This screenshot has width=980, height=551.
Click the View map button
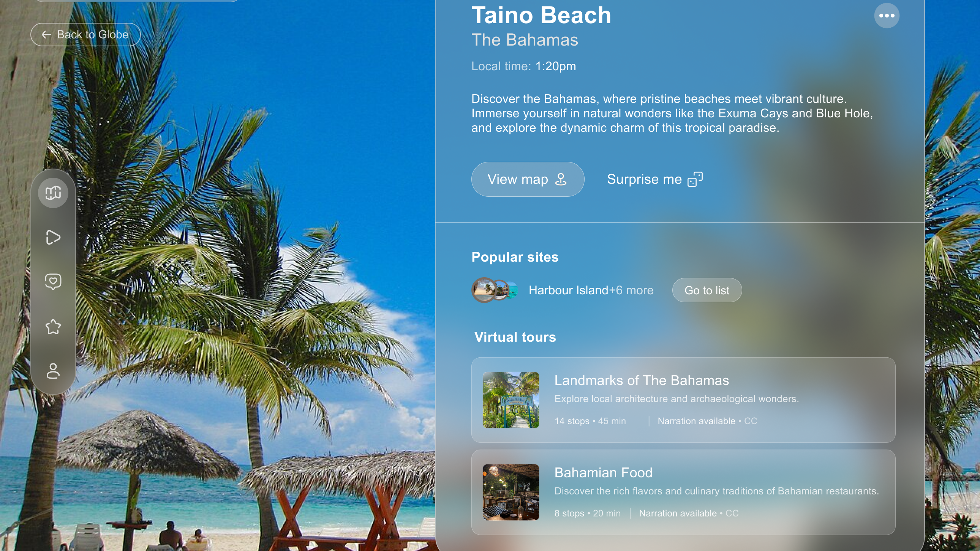coord(528,179)
